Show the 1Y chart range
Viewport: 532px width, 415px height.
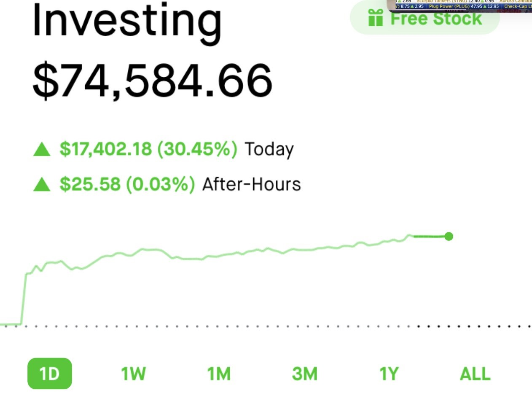point(388,374)
